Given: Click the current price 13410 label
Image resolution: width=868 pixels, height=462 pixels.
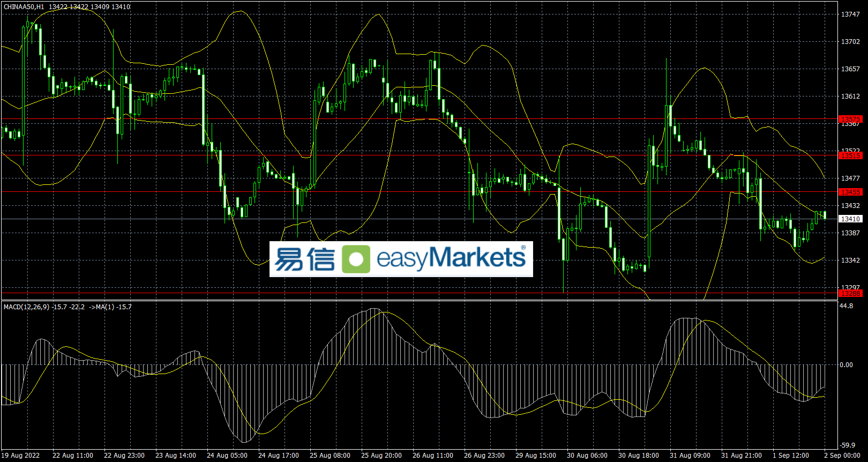Looking at the screenshot, I should pyautogui.click(x=850, y=219).
